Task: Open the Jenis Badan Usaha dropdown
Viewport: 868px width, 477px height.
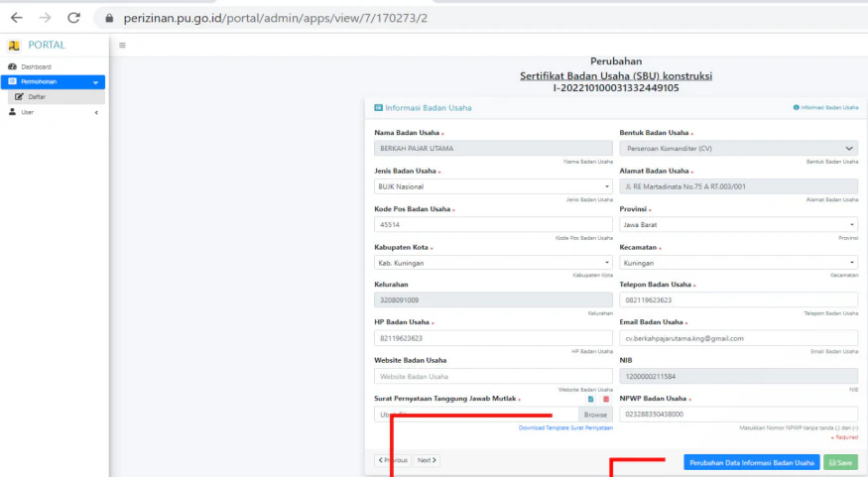Action: coord(493,186)
